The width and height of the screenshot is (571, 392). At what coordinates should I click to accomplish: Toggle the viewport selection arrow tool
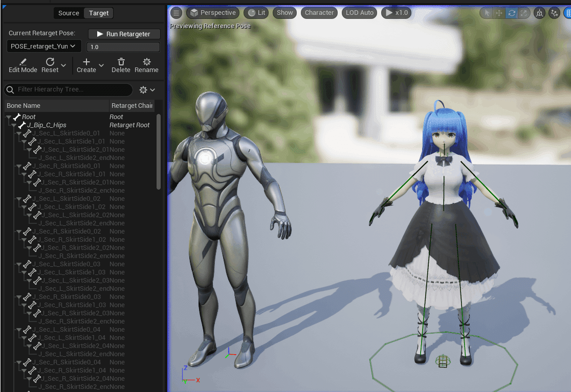tap(487, 13)
